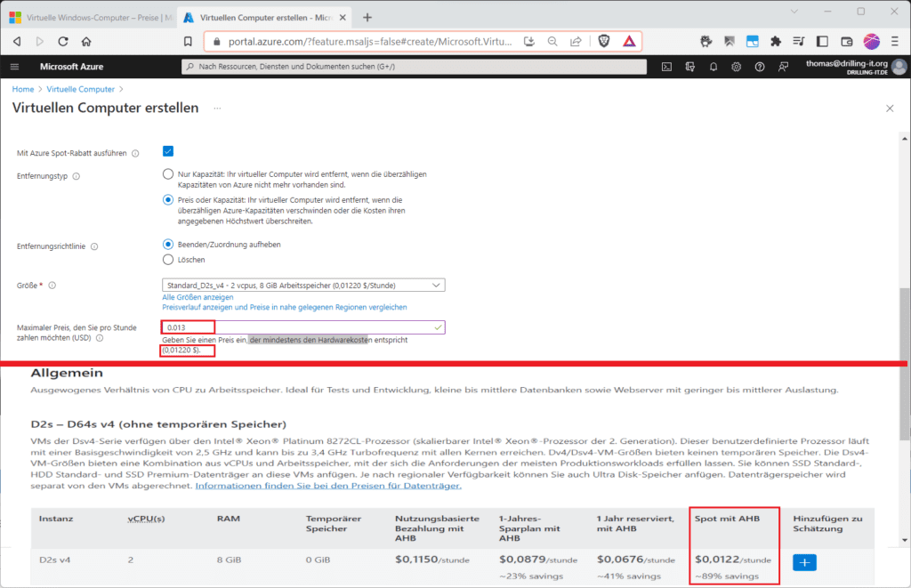Click the $0,1150/Stunde pay-as-you-go price

click(x=432, y=560)
